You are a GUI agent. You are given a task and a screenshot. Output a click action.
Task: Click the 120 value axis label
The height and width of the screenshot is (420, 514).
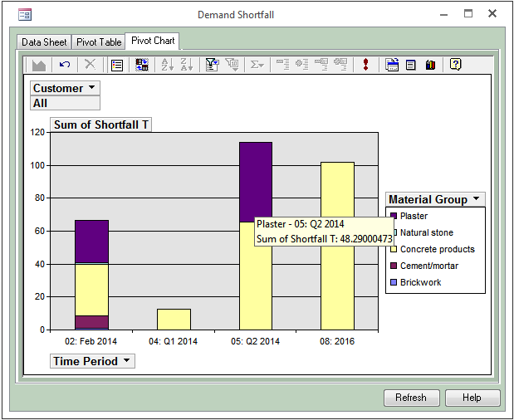point(37,132)
